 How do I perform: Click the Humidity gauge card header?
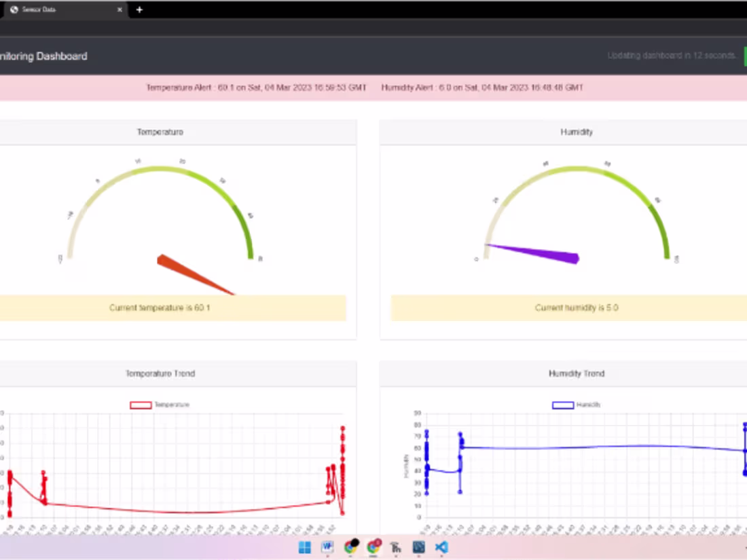coord(563,132)
